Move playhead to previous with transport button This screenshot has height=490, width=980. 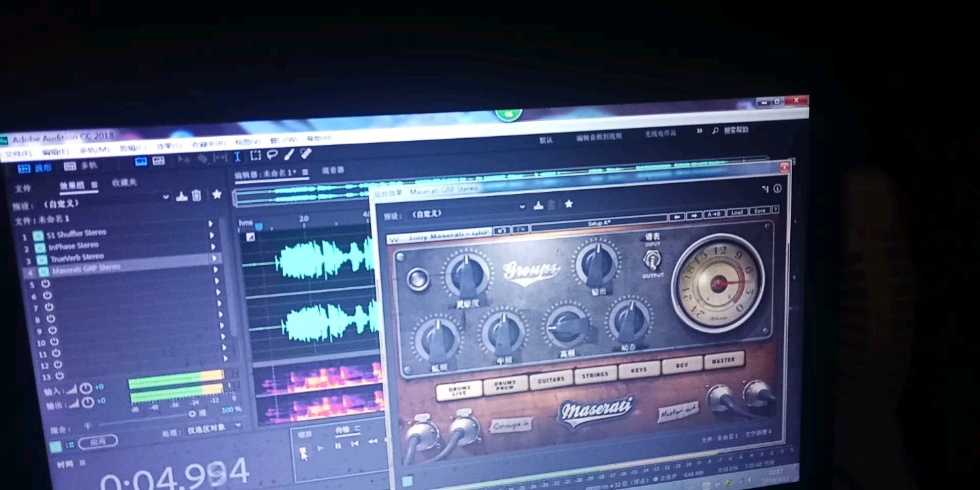[355, 444]
